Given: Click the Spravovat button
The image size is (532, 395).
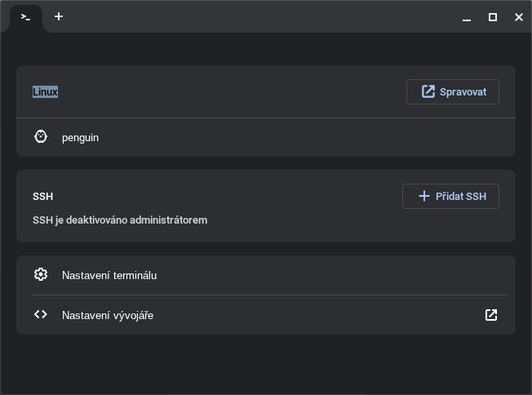Looking at the screenshot, I should [453, 92].
